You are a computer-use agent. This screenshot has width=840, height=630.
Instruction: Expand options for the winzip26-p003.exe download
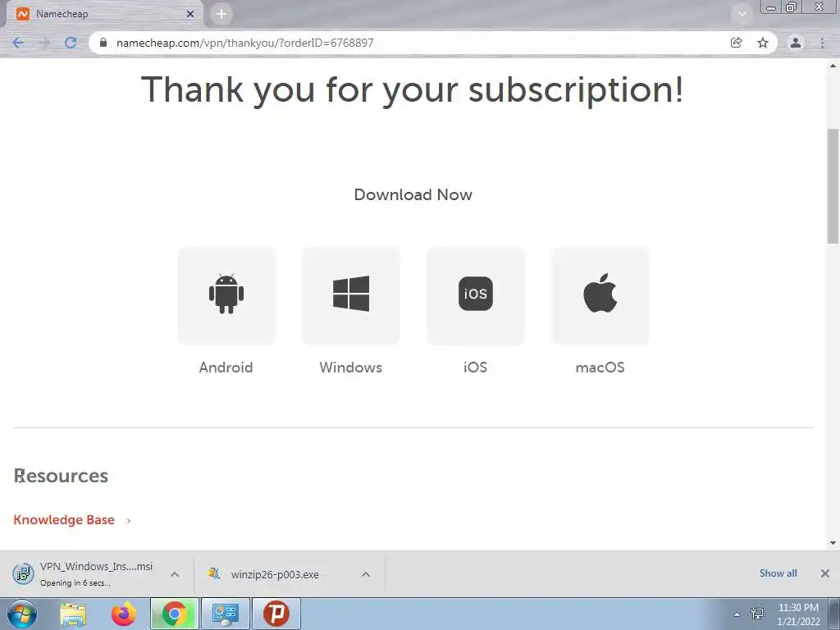pos(366,574)
